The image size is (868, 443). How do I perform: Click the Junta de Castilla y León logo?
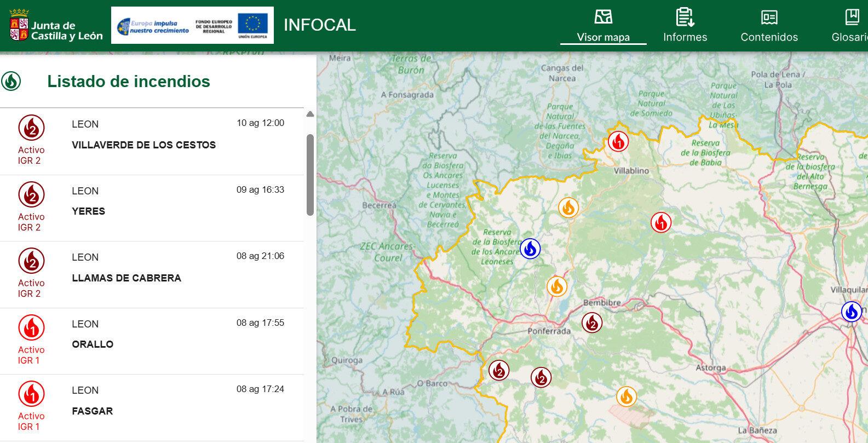click(x=56, y=26)
